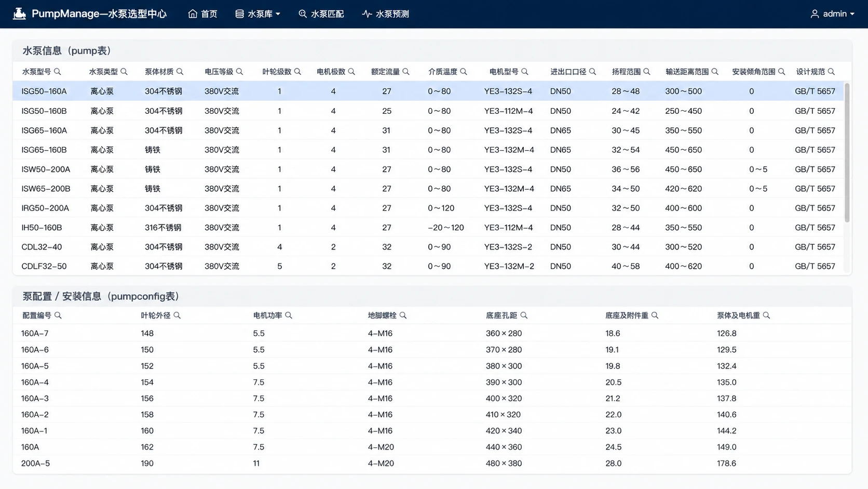Click search icon beside 扬程范围 column
Image resolution: width=868 pixels, height=489 pixels.
click(647, 72)
